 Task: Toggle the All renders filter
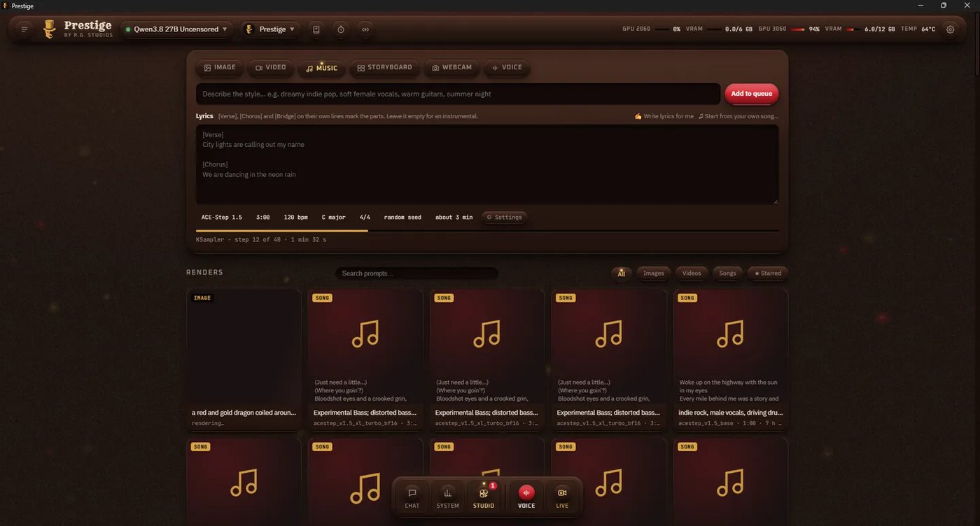coord(621,273)
